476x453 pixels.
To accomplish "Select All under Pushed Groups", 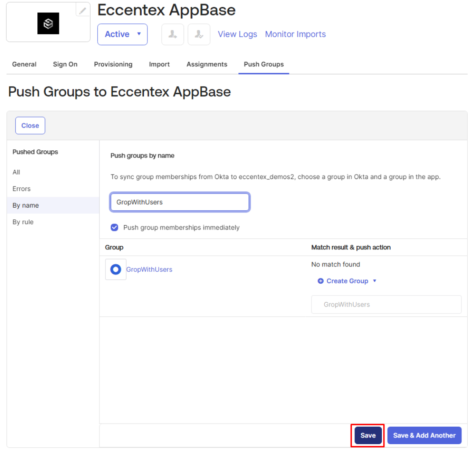I will 16,172.
